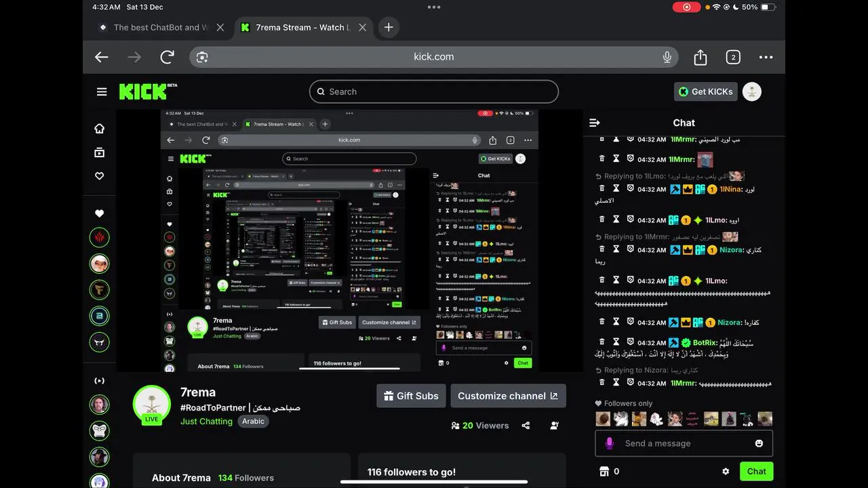Ban 1lNina using the shield icon
868x488 pixels.
[x=630, y=190]
